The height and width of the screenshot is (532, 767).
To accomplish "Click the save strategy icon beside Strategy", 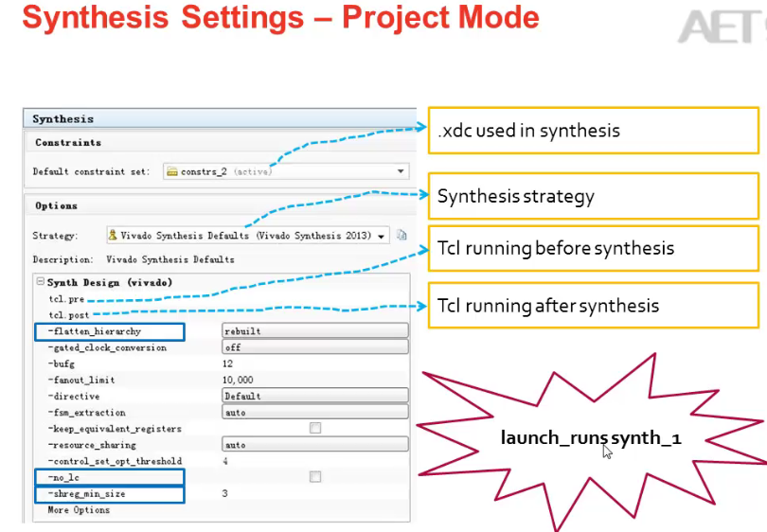I will click(x=401, y=235).
